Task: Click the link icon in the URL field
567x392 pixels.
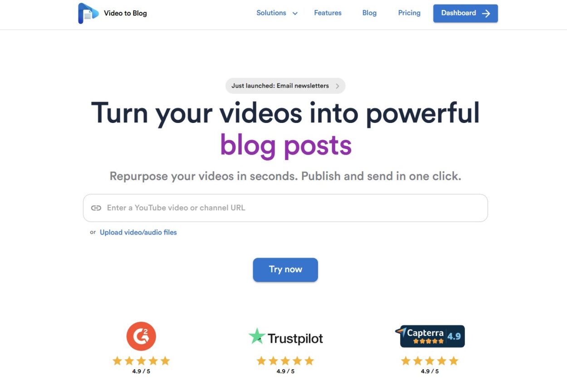Action: [96, 208]
